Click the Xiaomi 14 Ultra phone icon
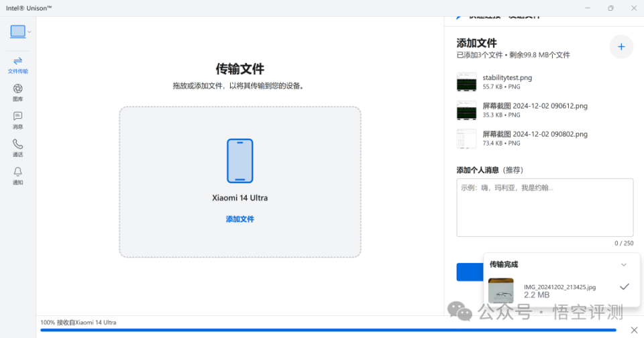644x338 pixels. (240, 160)
